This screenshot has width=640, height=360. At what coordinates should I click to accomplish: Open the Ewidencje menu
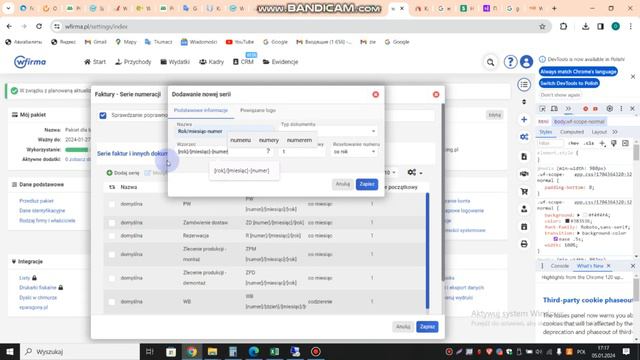click(x=280, y=62)
